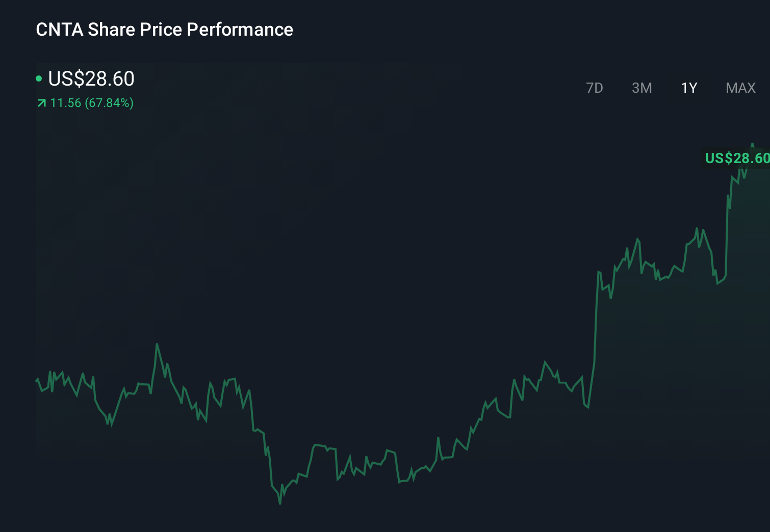
Task: Click the large US$28.60 price heading
Action: click(91, 79)
